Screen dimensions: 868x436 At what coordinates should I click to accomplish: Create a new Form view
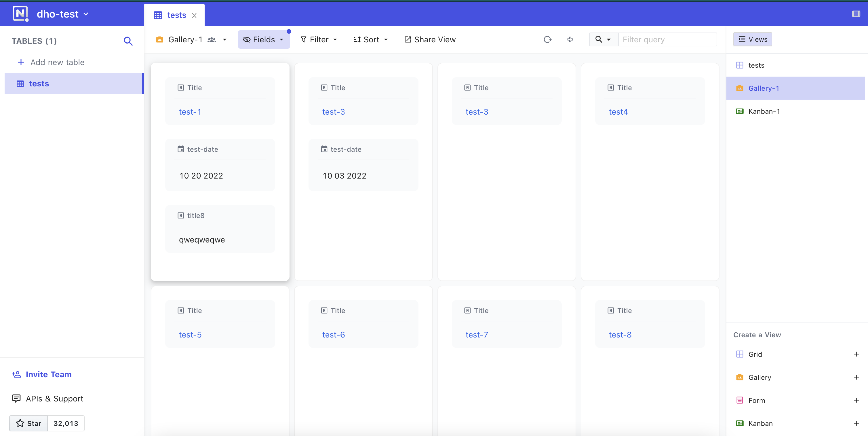(856, 400)
